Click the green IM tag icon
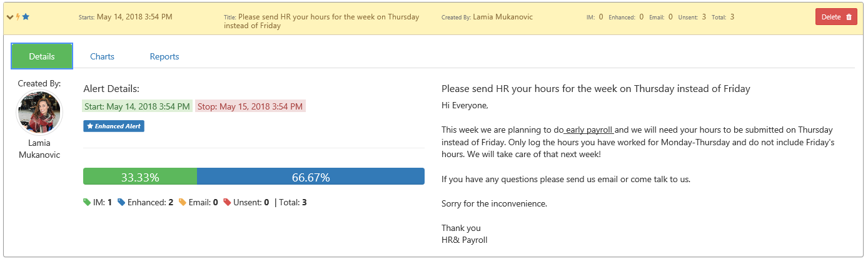Viewport: 868px width, 261px height. pos(87,202)
